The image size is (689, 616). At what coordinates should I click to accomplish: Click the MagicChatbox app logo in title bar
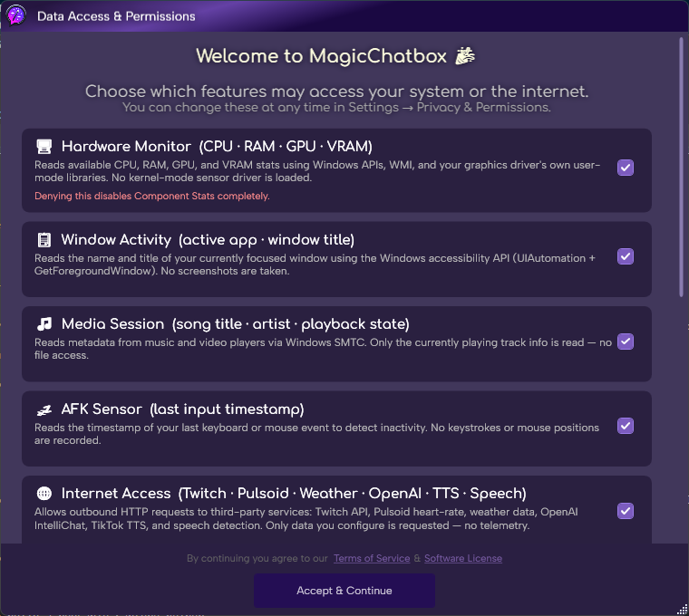point(15,15)
